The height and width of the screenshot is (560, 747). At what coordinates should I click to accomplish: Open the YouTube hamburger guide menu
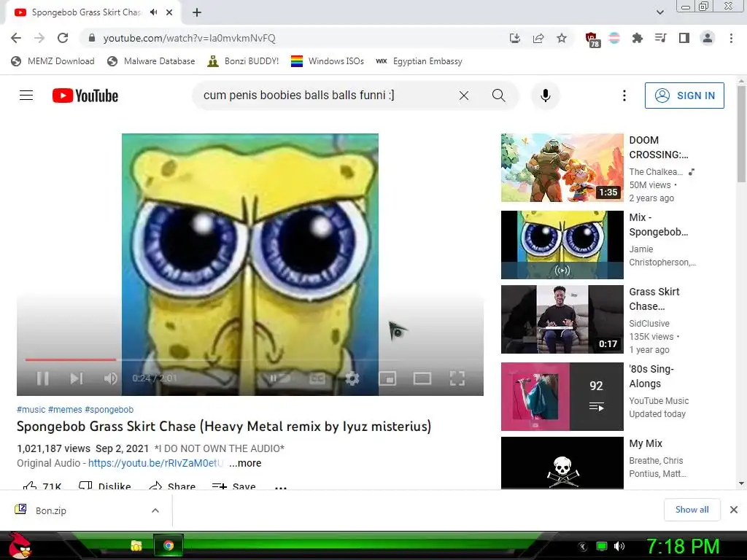point(26,96)
